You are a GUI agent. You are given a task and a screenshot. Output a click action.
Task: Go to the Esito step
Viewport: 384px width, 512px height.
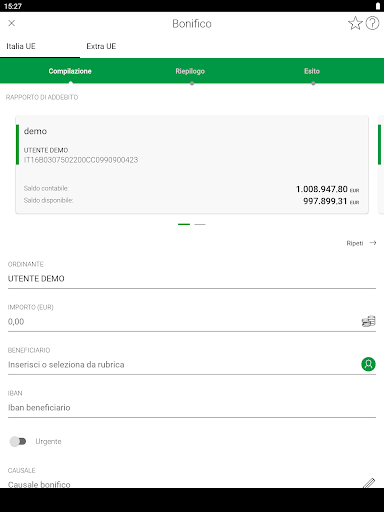[312, 71]
